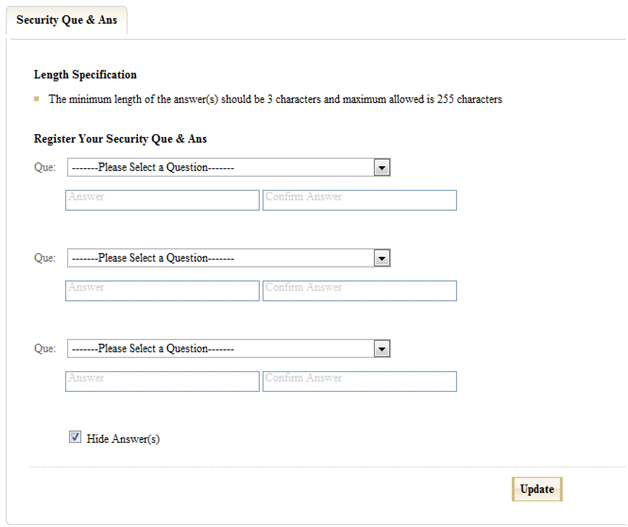This screenshot has width=628, height=527.
Task: Click the bullet icon beside the length note
Action: (37, 99)
